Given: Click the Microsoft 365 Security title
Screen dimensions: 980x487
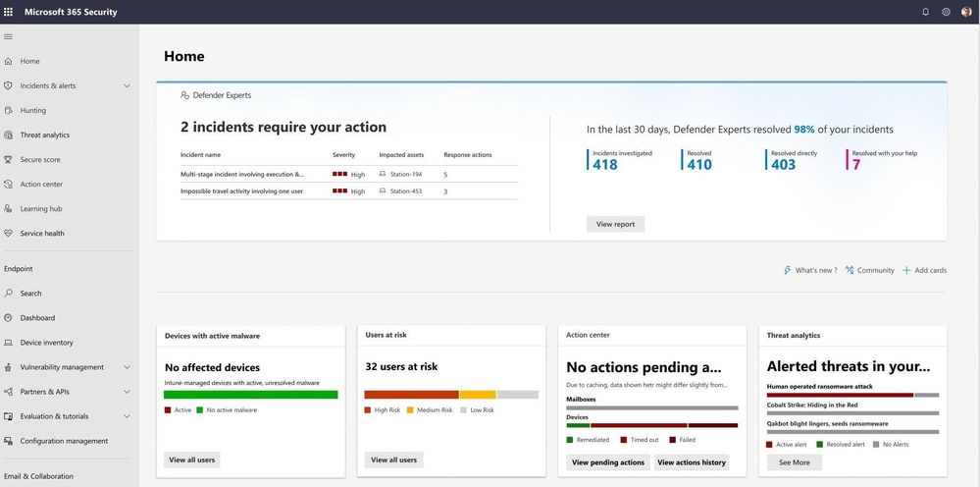Looking at the screenshot, I should [x=71, y=12].
